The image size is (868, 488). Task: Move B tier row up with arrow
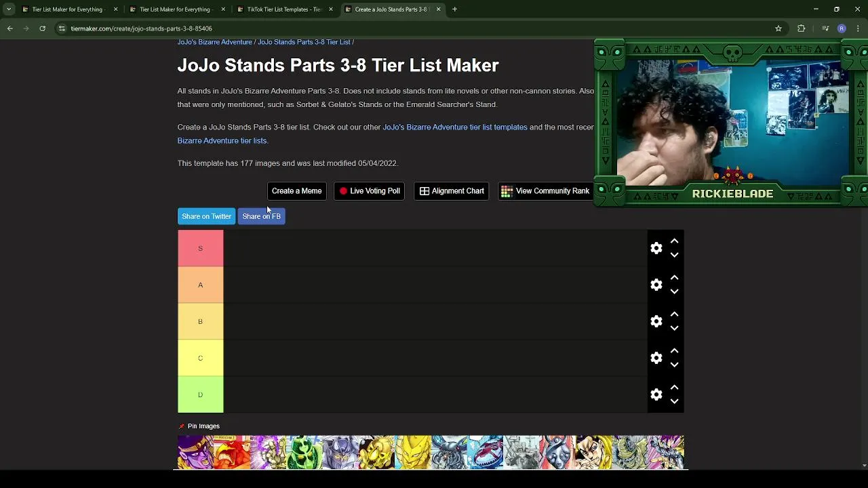(674, 314)
